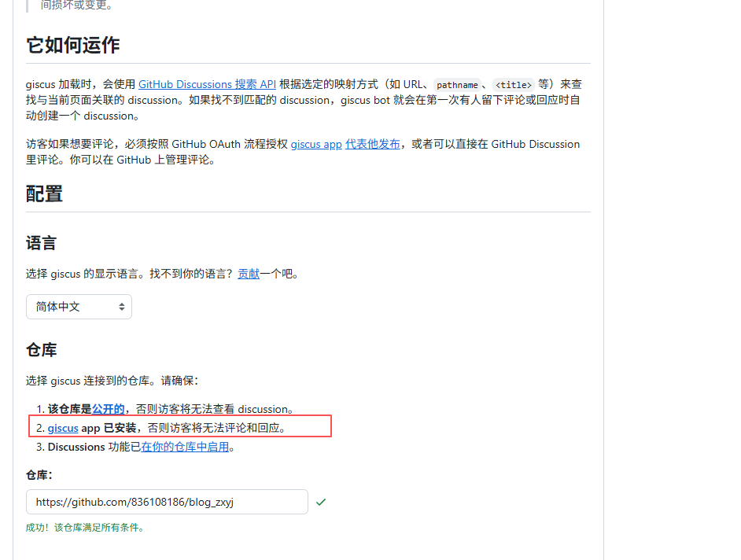Click the 它如何运作 heading

(x=73, y=46)
